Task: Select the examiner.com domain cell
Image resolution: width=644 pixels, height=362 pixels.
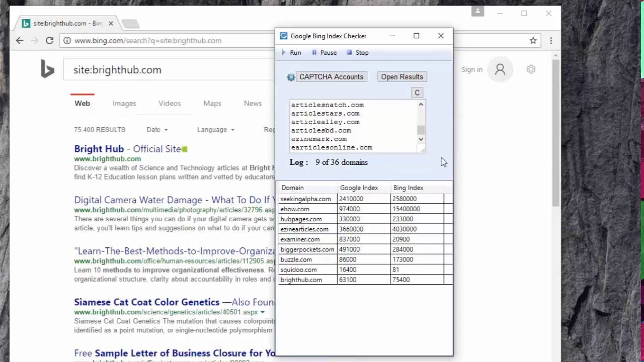Action: click(x=308, y=239)
